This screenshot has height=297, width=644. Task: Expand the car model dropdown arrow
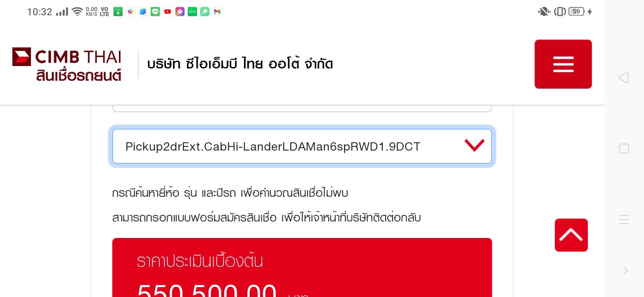[x=474, y=145]
